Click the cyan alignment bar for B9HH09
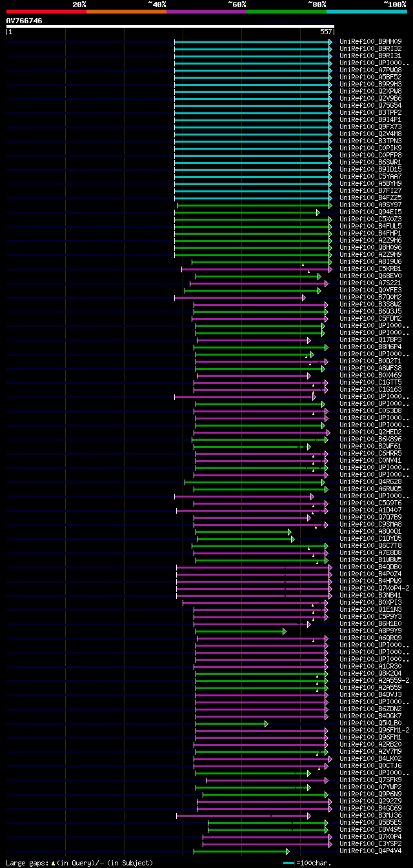 click(x=254, y=42)
